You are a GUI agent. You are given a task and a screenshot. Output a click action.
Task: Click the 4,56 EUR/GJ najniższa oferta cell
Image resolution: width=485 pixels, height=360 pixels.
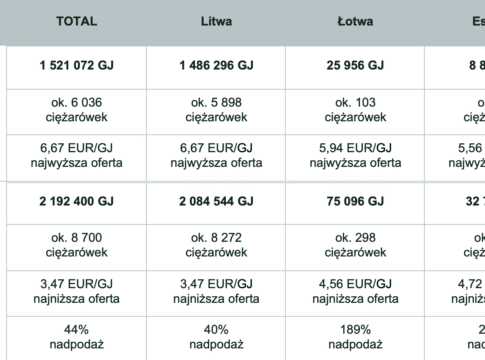355,293
